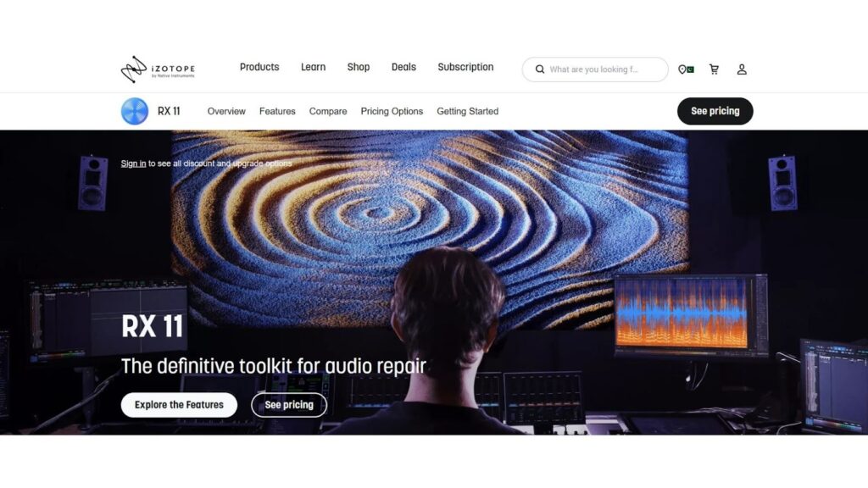Click the See pricing button top right

pyautogui.click(x=715, y=111)
